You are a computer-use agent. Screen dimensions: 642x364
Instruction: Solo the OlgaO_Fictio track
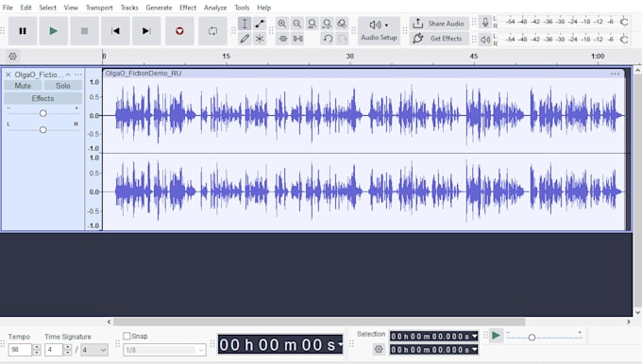coord(63,86)
